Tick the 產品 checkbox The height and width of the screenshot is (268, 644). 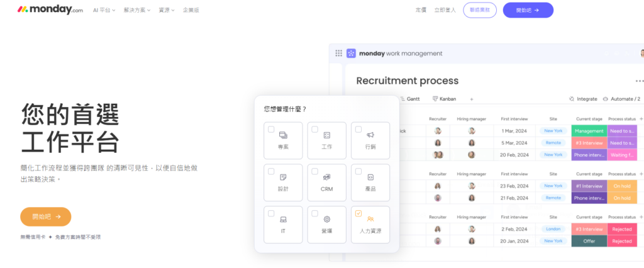pyautogui.click(x=358, y=171)
